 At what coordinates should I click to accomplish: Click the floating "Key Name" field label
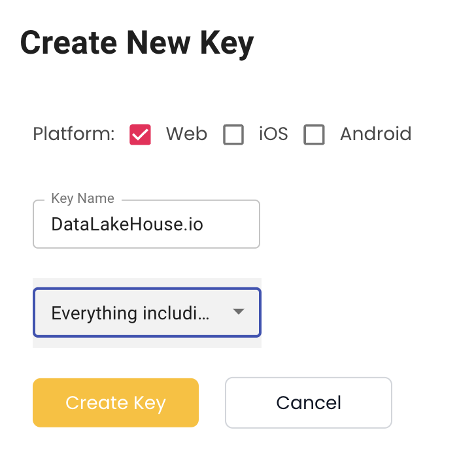coord(82,198)
